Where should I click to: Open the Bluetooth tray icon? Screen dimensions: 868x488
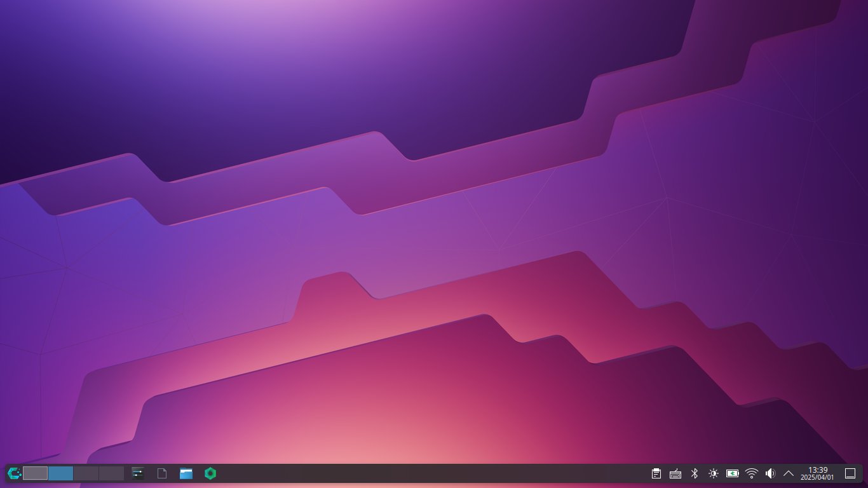click(695, 473)
